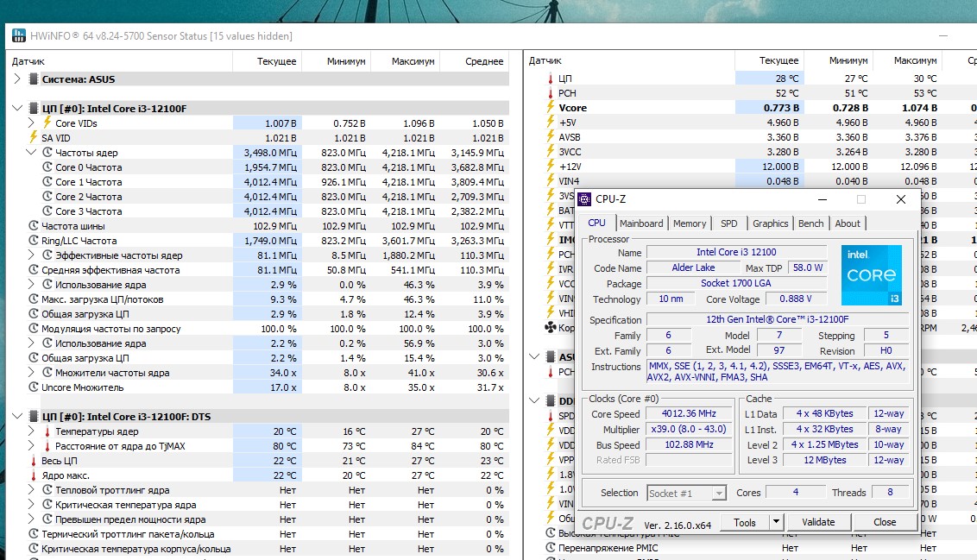Image resolution: width=977 pixels, height=560 pixels.
Task: Expand the Core VIDs row
Action: (x=31, y=123)
